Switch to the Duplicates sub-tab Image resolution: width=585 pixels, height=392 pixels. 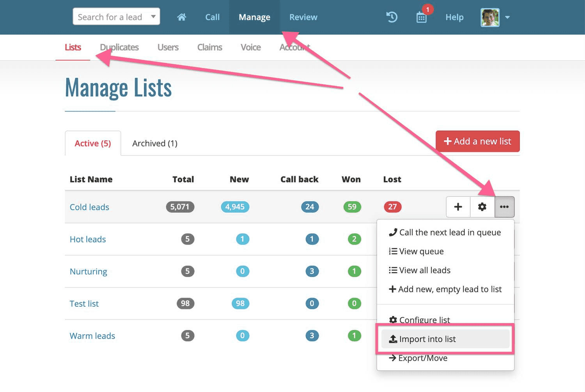point(119,47)
